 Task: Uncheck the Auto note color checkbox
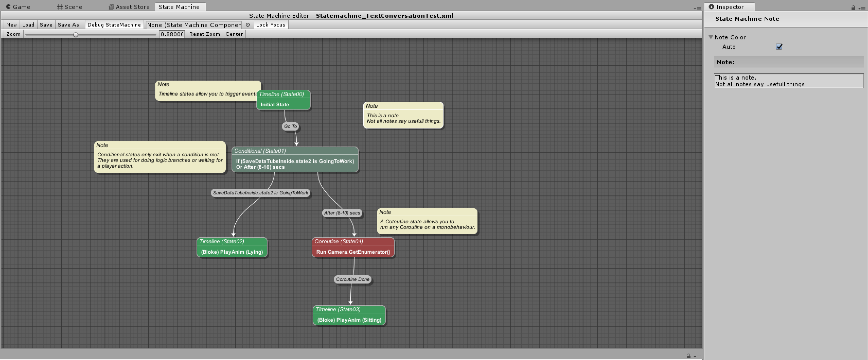coord(779,47)
